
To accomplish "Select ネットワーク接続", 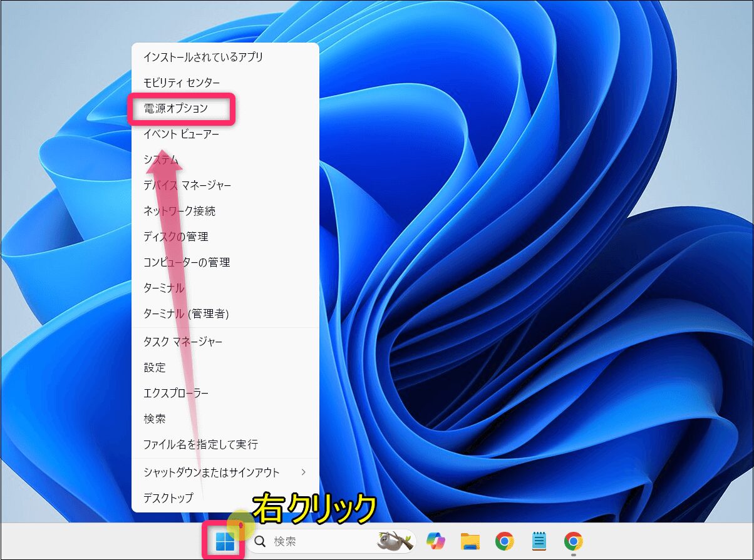I will coord(179,211).
